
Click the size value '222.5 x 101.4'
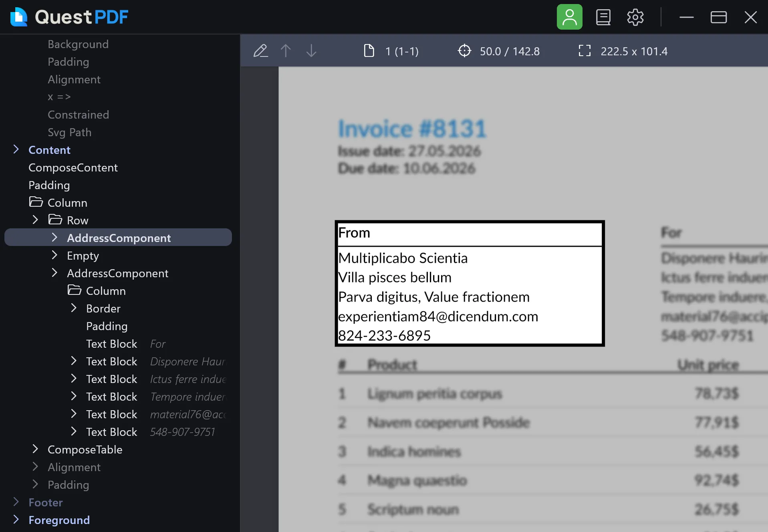pyautogui.click(x=634, y=51)
